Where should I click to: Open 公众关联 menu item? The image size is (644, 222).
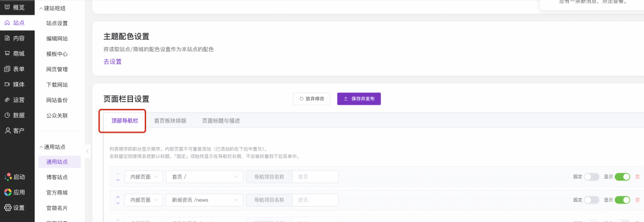click(x=57, y=115)
